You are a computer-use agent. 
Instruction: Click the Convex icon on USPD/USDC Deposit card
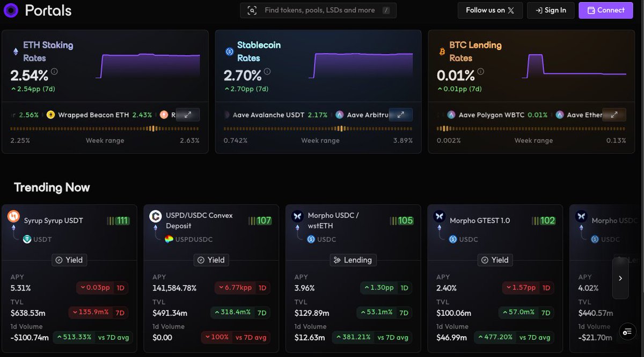(155, 215)
